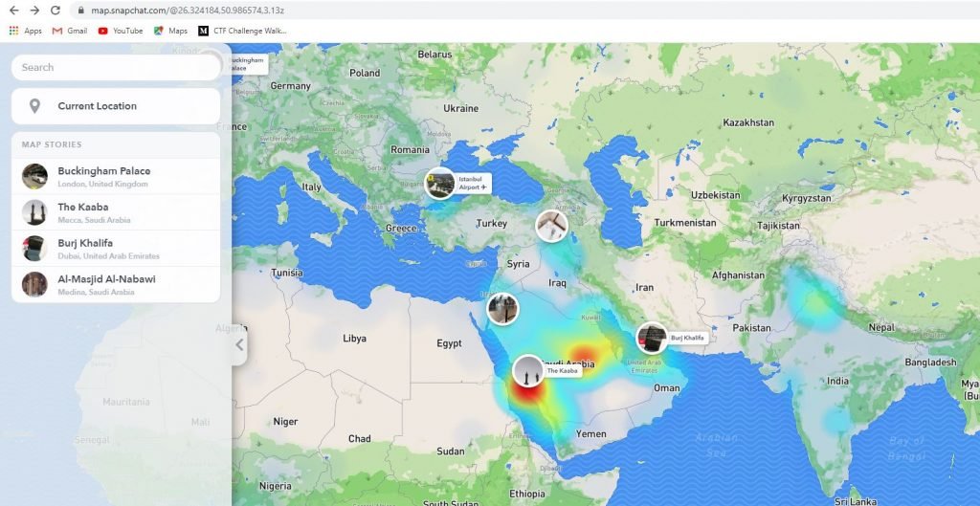This screenshot has width=980, height=506.
Task: Open the Gmail bookmark
Action: coord(70,31)
